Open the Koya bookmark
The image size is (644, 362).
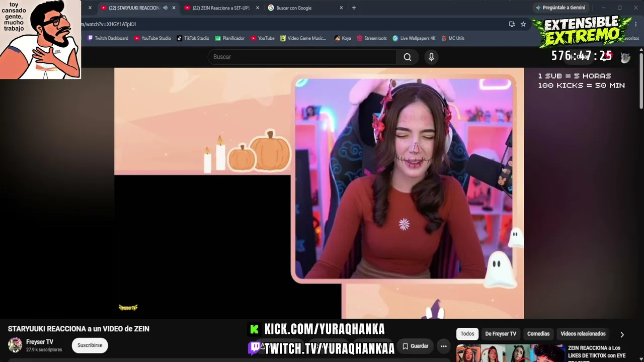[343, 38]
